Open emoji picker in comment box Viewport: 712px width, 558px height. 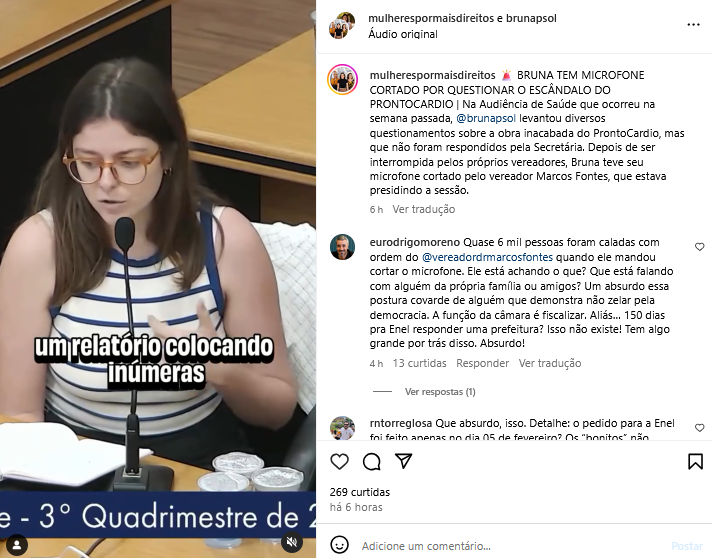coord(339,545)
